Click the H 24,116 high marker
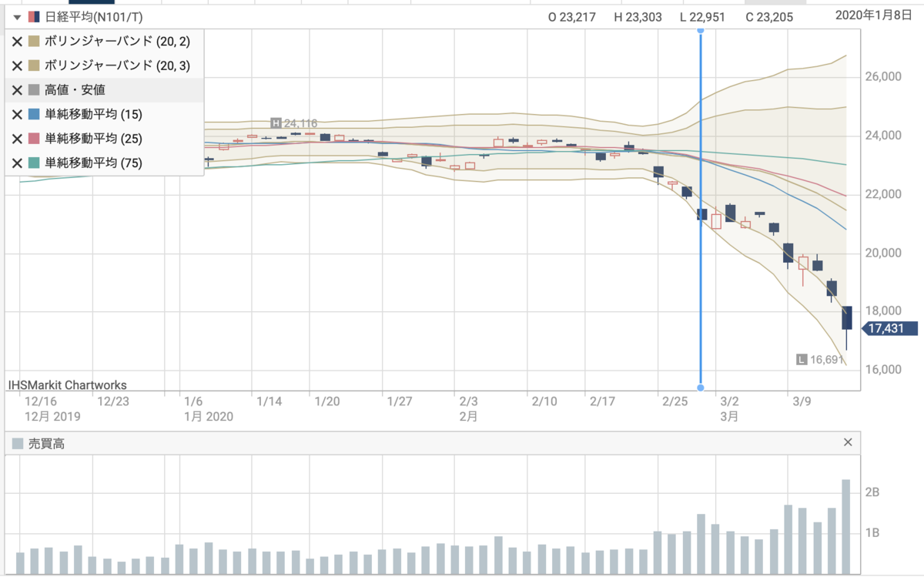 pyautogui.click(x=294, y=123)
